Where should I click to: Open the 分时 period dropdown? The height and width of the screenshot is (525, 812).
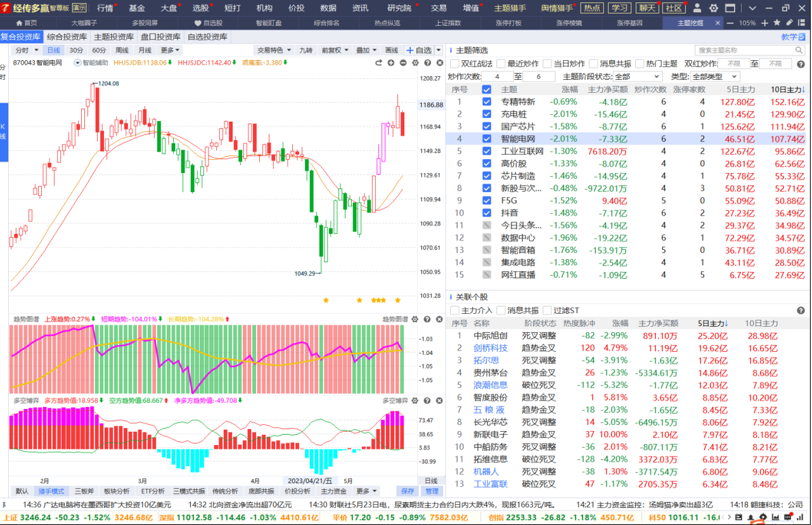pos(27,50)
